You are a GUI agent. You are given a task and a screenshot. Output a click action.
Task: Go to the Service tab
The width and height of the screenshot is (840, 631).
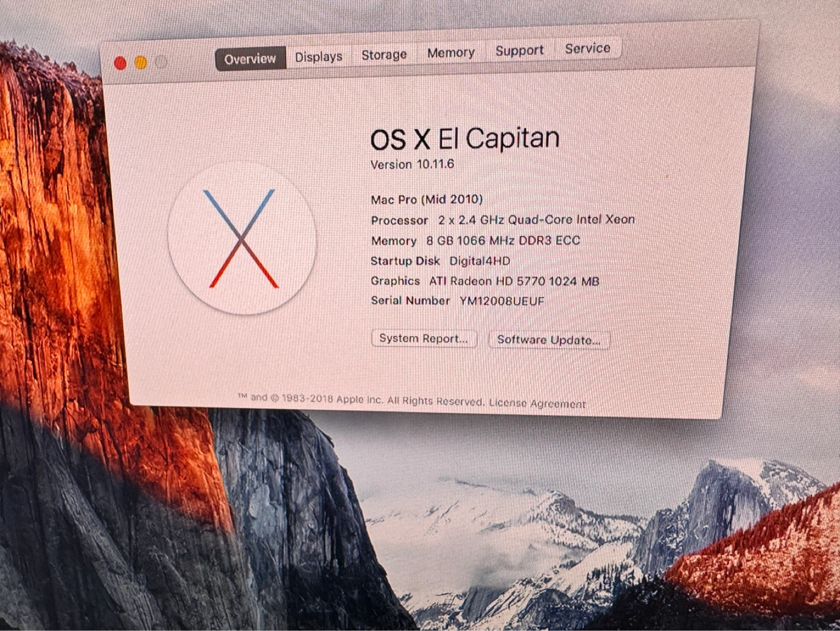point(587,48)
